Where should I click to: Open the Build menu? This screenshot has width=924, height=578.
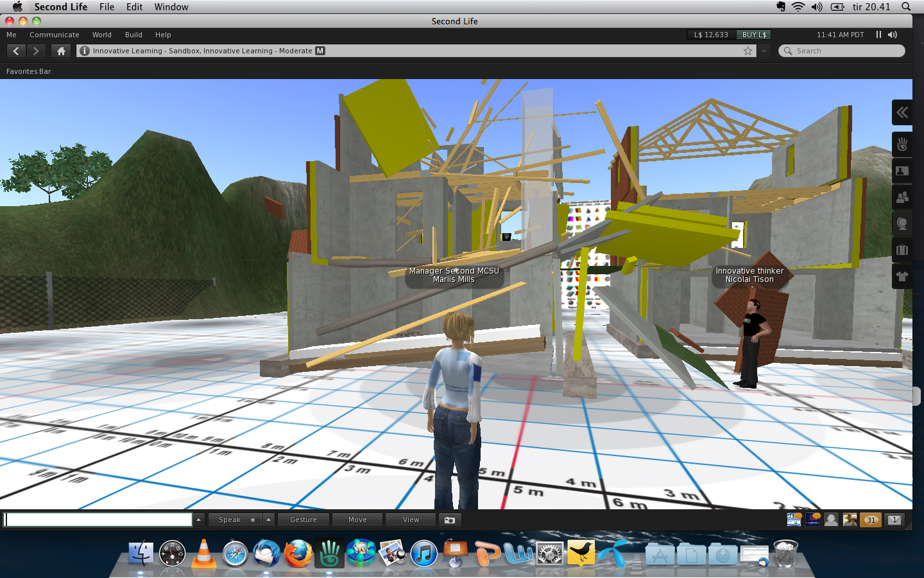[133, 35]
